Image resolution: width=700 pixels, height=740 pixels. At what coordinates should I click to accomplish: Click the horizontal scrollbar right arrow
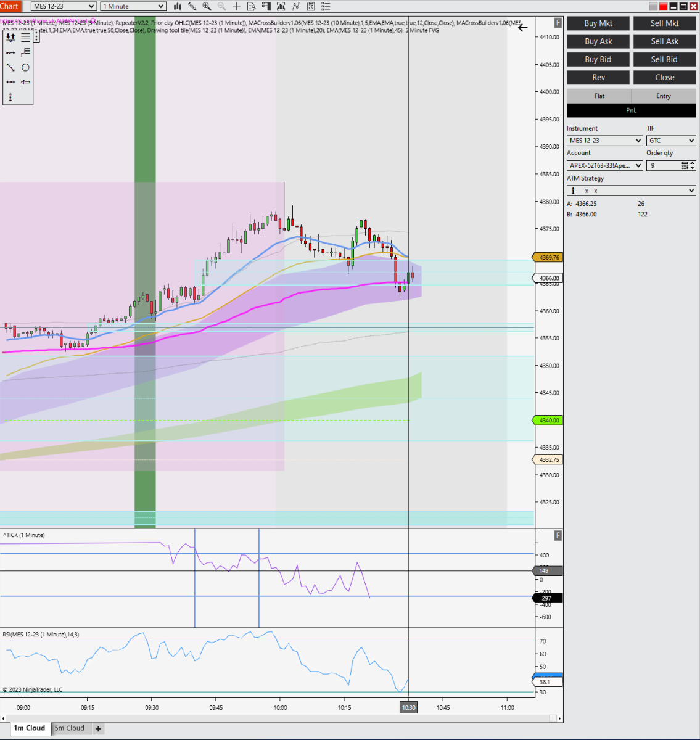[x=559, y=718]
